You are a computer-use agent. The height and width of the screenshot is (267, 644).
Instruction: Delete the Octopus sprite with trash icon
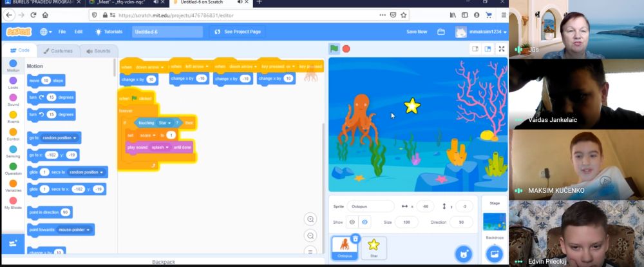[x=355, y=238]
